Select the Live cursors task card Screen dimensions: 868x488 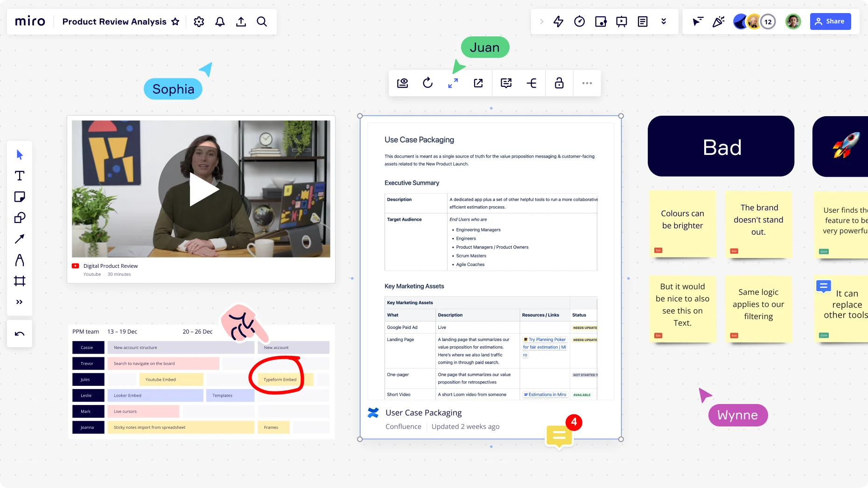point(143,411)
